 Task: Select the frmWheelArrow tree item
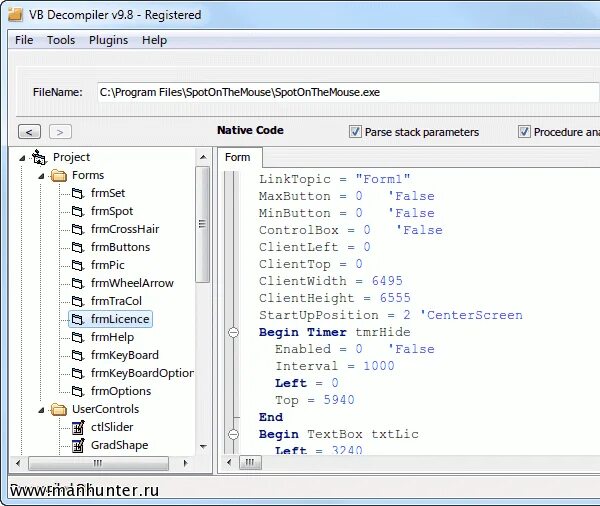(x=132, y=283)
